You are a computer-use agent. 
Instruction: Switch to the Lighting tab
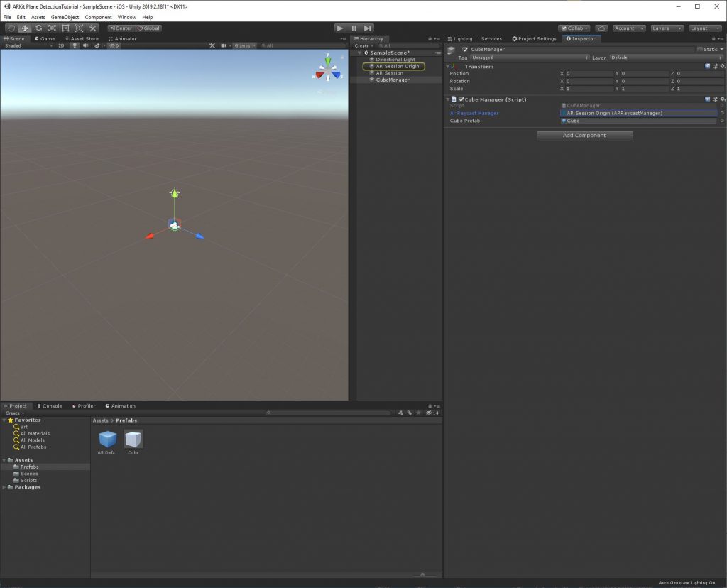[x=460, y=39]
